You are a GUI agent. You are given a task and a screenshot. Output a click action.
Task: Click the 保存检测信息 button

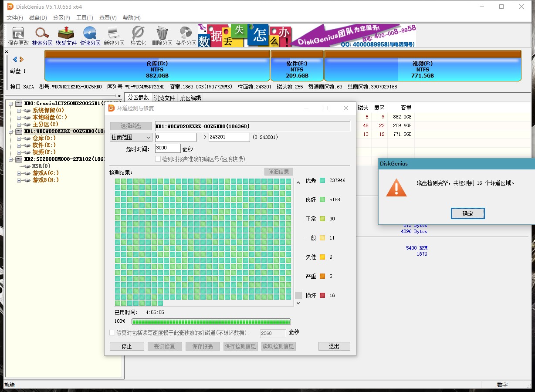point(240,346)
